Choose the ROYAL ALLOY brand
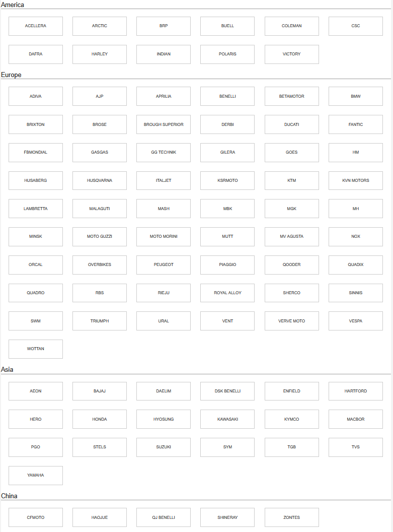The width and height of the screenshot is (393, 532). [x=227, y=293]
